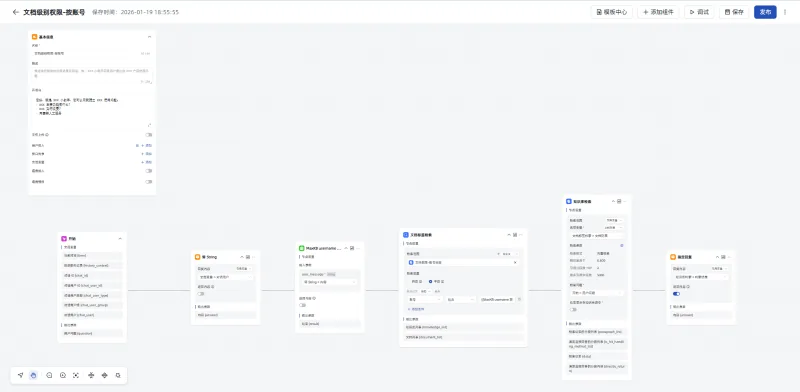Go back using the top-left arrow
Viewport: 800px width, 392px height.
pos(15,12)
